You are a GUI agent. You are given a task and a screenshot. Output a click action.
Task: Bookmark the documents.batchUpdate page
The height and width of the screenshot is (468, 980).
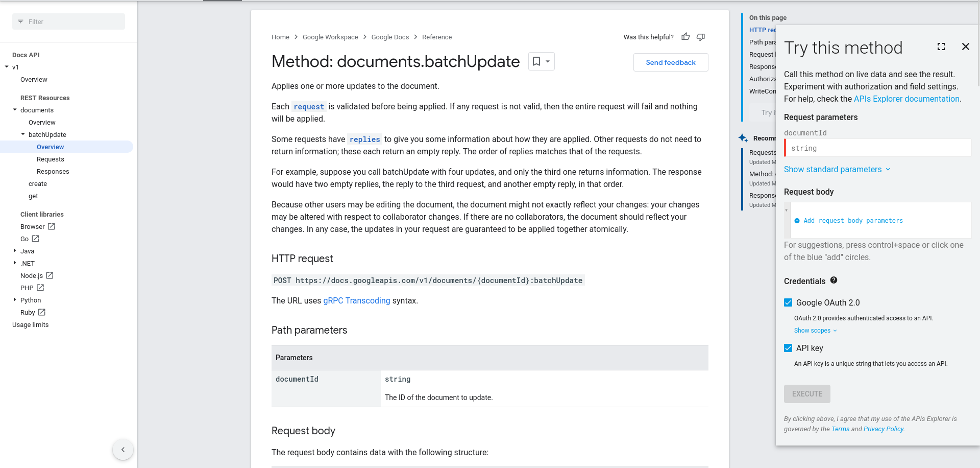click(536, 61)
